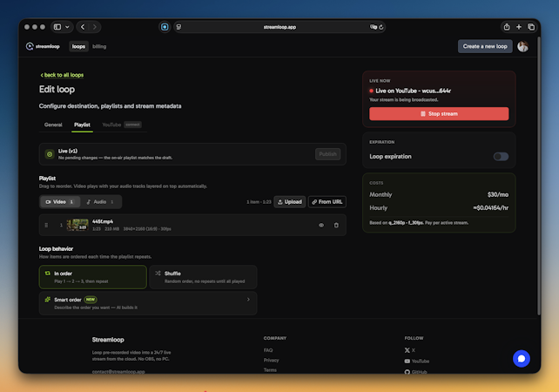The image size is (559, 392).
Task: Open the Safari share icon
Action: [507, 27]
